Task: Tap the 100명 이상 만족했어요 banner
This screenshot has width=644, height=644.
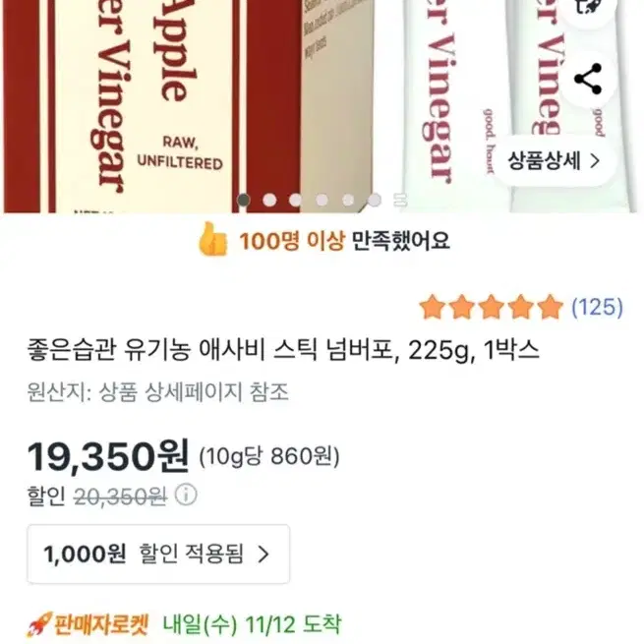Action: [x=324, y=240]
